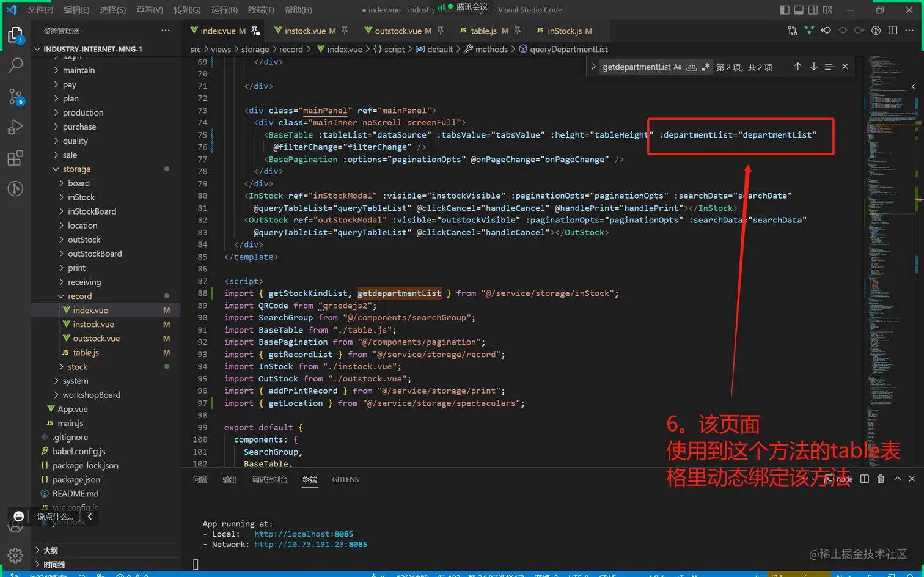
Task: Open previous change with GitLens arrow icon
Action: tap(826, 31)
